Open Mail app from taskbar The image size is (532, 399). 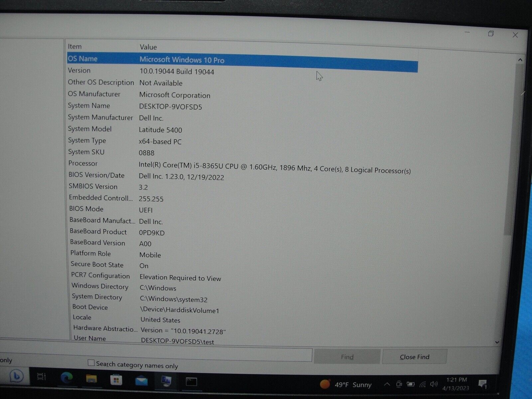click(x=141, y=380)
